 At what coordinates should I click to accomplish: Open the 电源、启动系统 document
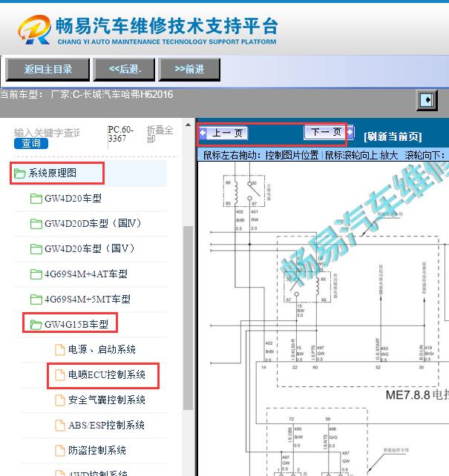102,350
